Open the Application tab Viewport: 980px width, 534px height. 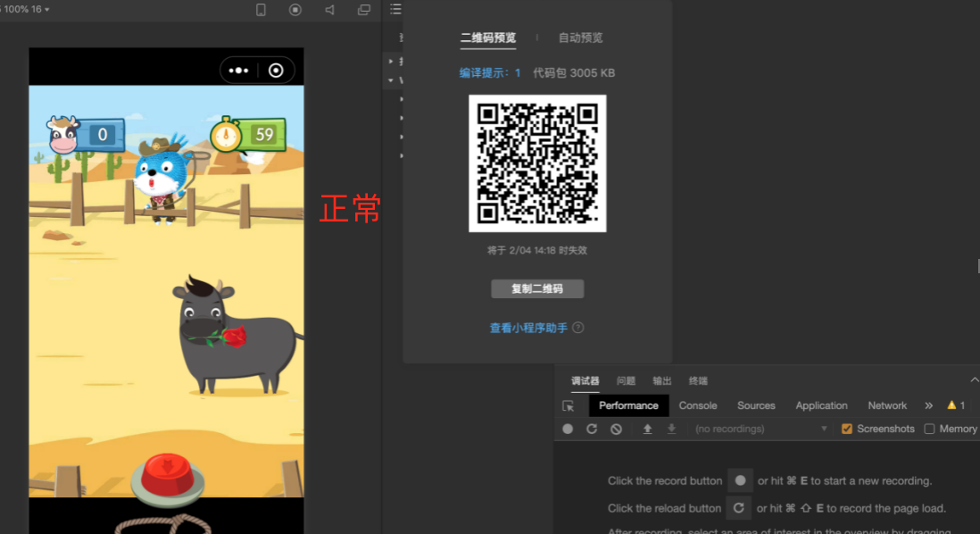point(821,405)
